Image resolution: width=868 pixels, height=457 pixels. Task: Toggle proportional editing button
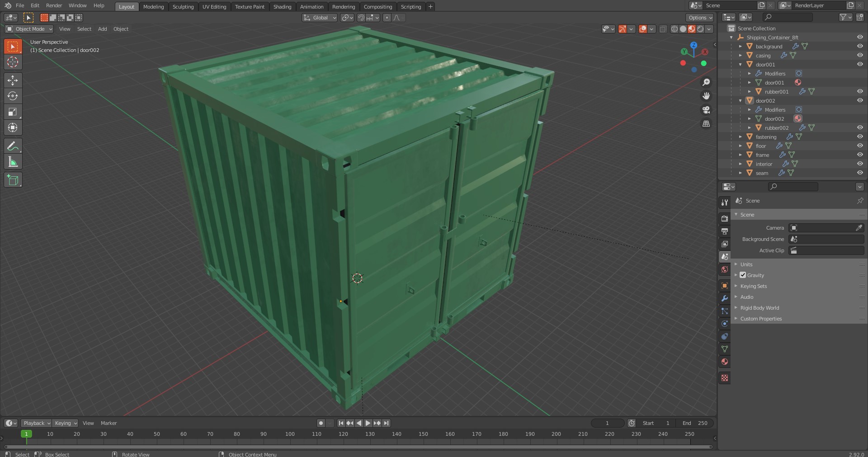[387, 18]
